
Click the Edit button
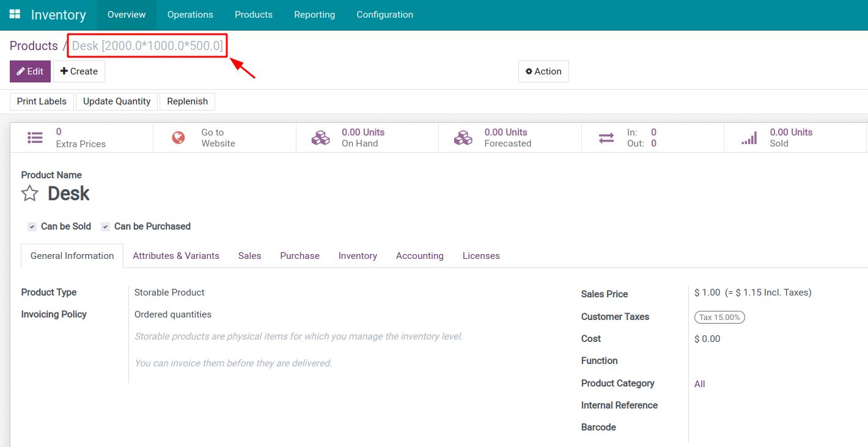click(x=30, y=71)
